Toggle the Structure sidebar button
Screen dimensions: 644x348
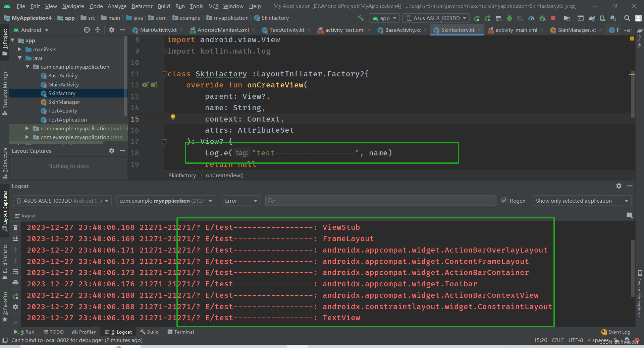pos(5,163)
